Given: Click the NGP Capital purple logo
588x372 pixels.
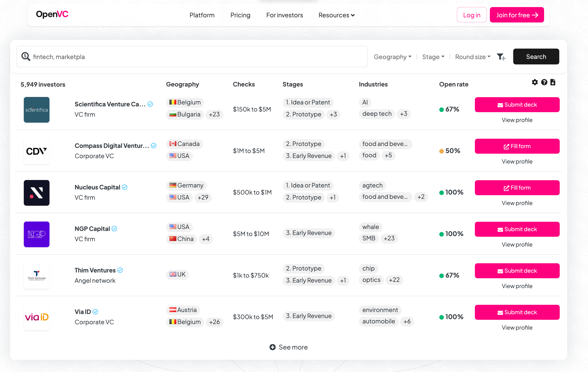Looking at the screenshot, I should [x=37, y=234].
